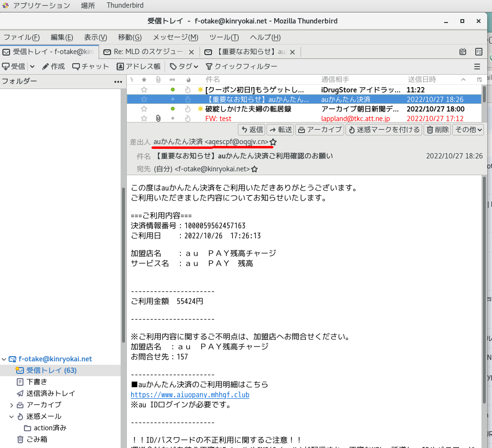
Task: Expand the アーカイブ folder
Action: [11, 405]
